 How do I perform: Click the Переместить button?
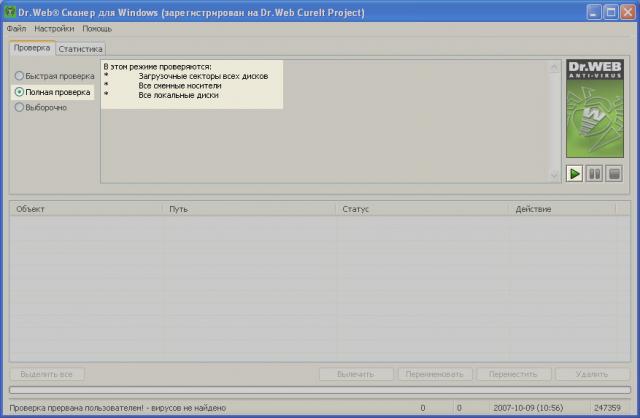(513, 374)
